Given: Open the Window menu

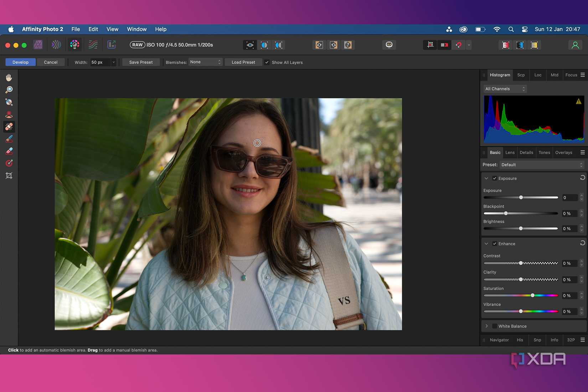Looking at the screenshot, I should tap(136, 29).
